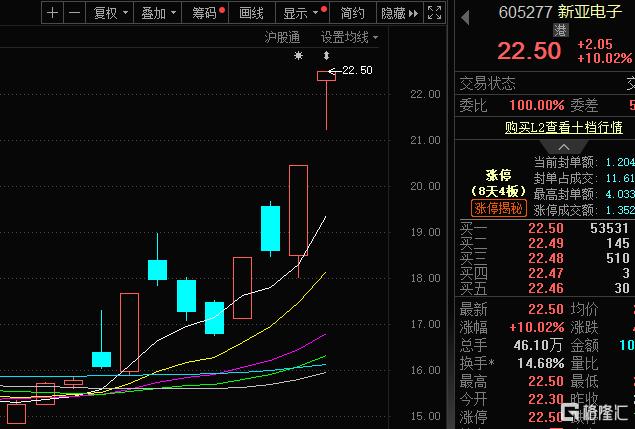Open the 复权 dropdown

pos(110,13)
